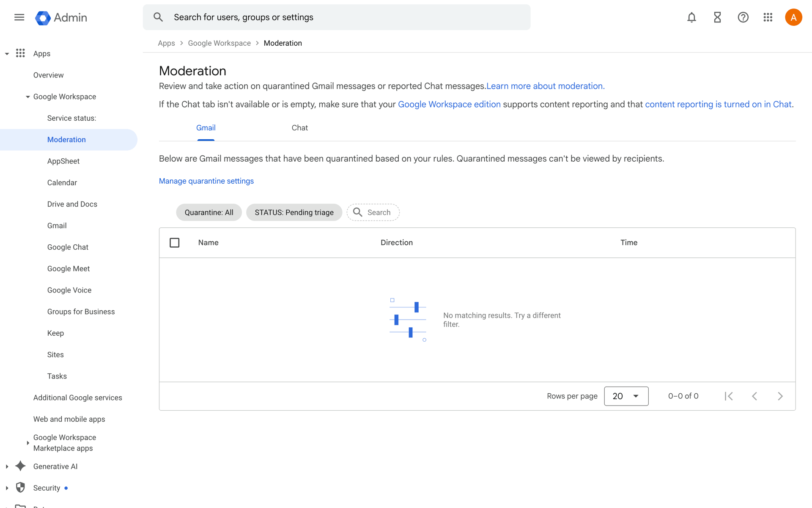Open Tasks in the sidebar
Image resolution: width=812 pixels, height=508 pixels.
pos(57,376)
